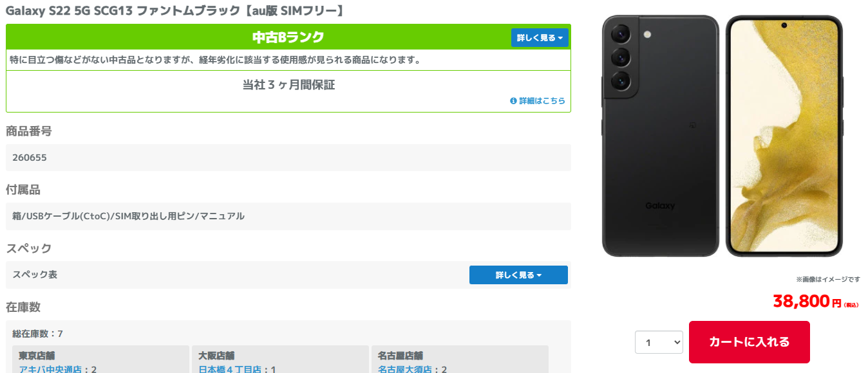
Task: Click the 名古屋店舗 stock heading
Action: (x=400, y=356)
